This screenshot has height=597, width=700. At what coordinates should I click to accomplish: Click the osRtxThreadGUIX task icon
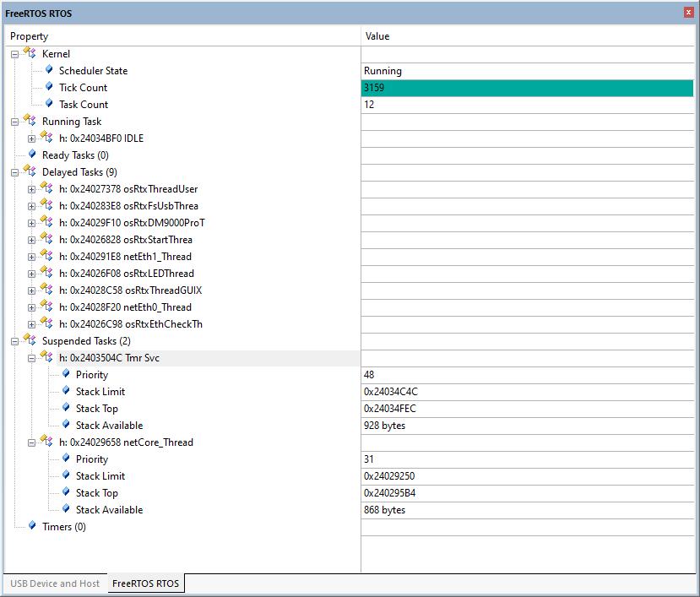click(46, 290)
